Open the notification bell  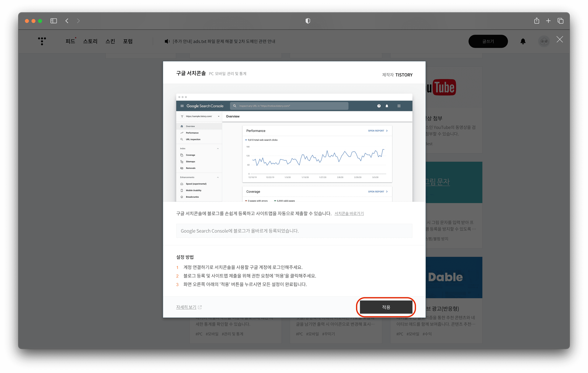pos(523,41)
